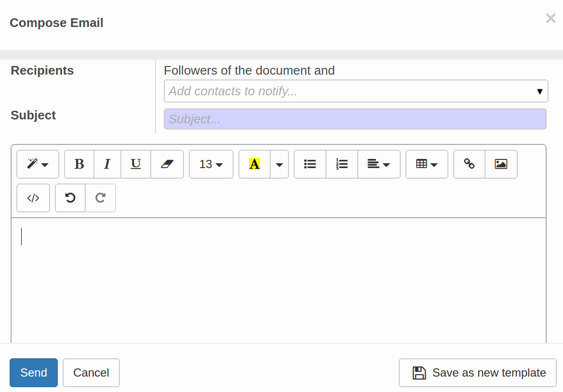
Task: Apply the yellow highlight font color
Action: pos(254,164)
